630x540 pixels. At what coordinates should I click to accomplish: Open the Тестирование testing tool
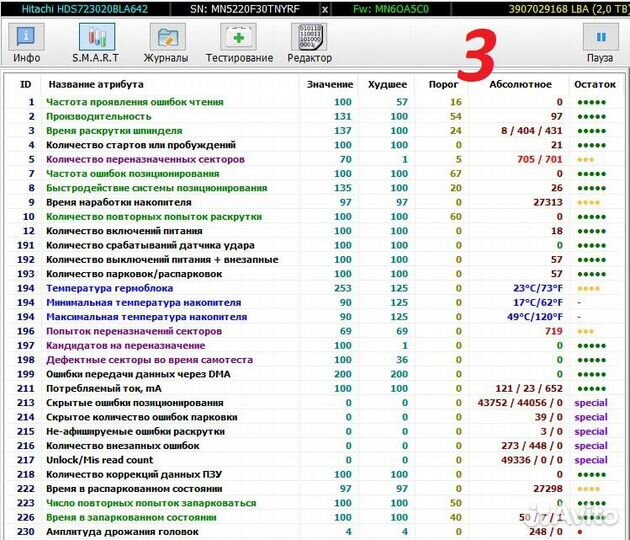point(239,44)
